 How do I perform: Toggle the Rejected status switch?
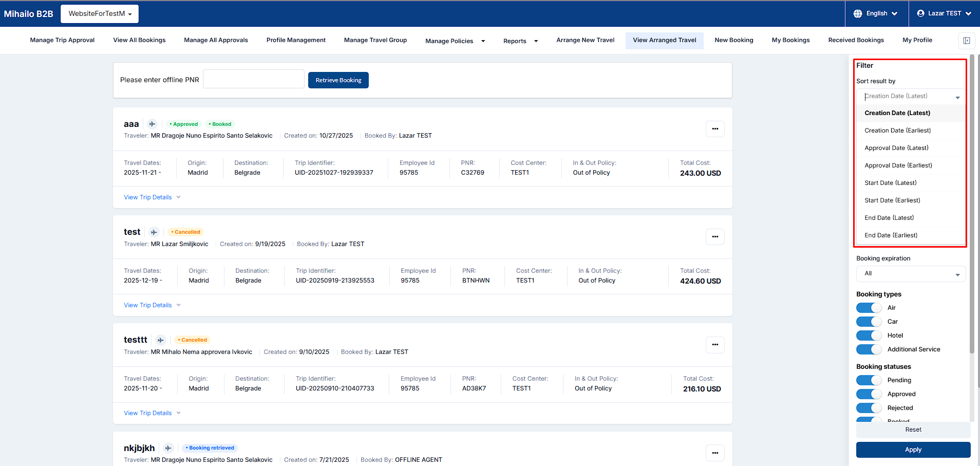(869, 408)
